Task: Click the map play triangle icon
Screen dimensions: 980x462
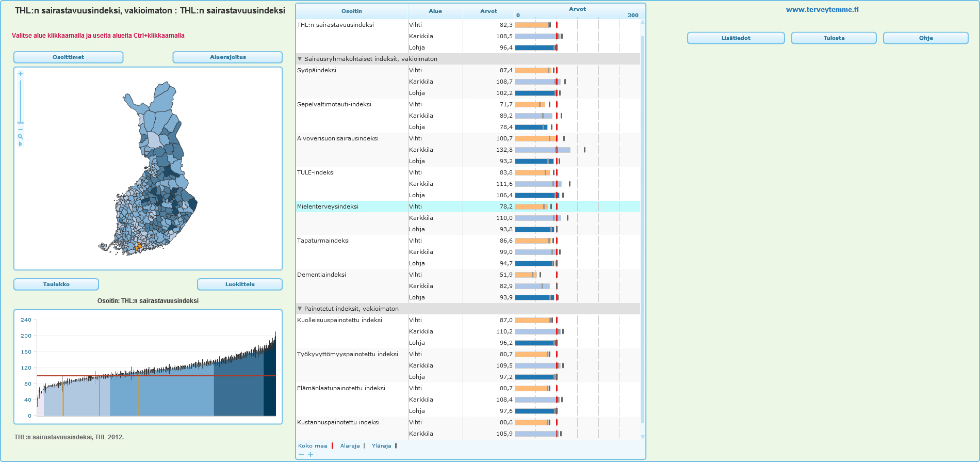Action: click(x=21, y=144)
